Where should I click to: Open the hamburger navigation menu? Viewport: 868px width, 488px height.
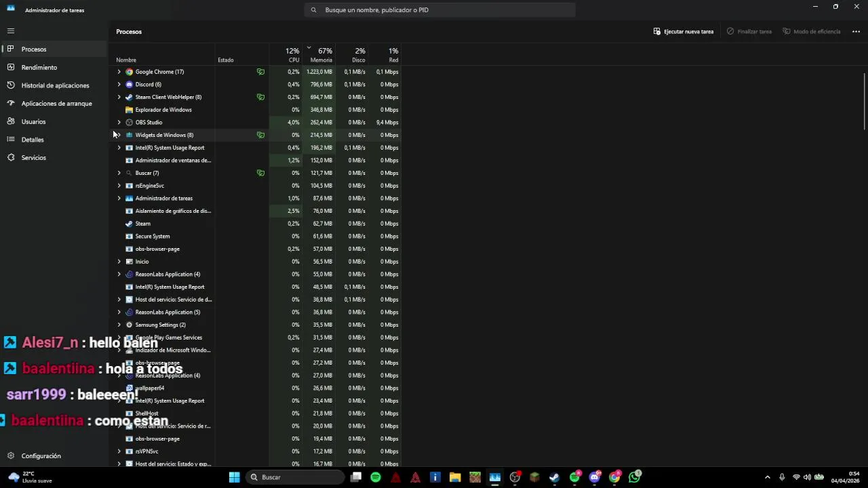click(11, 31)
